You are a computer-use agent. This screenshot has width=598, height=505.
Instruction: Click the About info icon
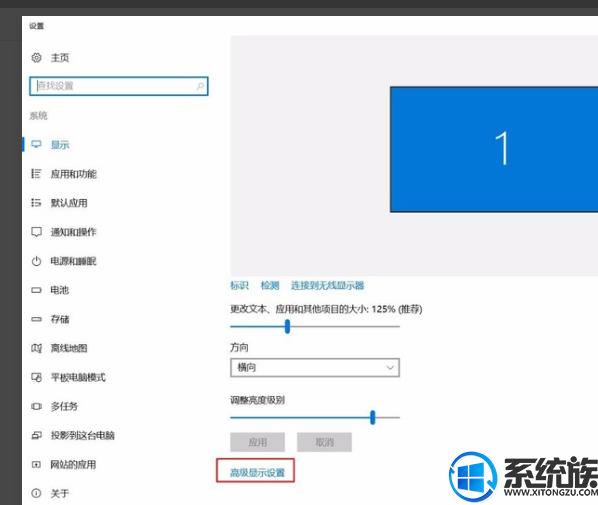[36, 494]
